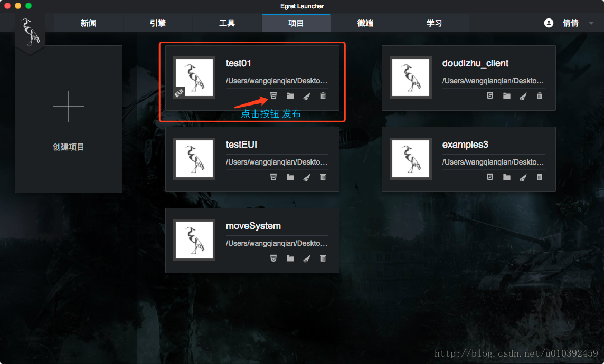Screen dimensions: 604x364
Task: Click the trash icon on testEUI
Action: pyautogui.click(x=323, y=177)
